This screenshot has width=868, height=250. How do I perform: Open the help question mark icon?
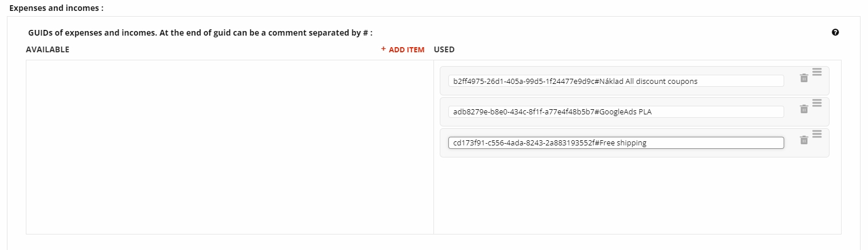pos(835,33)
